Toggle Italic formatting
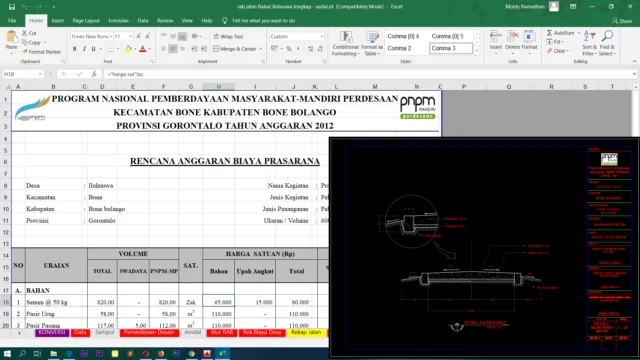Screen dimensions: 640x360 [x=84, y=49]
